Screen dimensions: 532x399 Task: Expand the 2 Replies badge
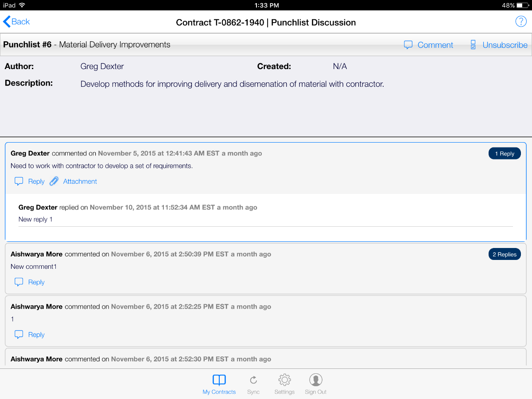pos(505,255)
